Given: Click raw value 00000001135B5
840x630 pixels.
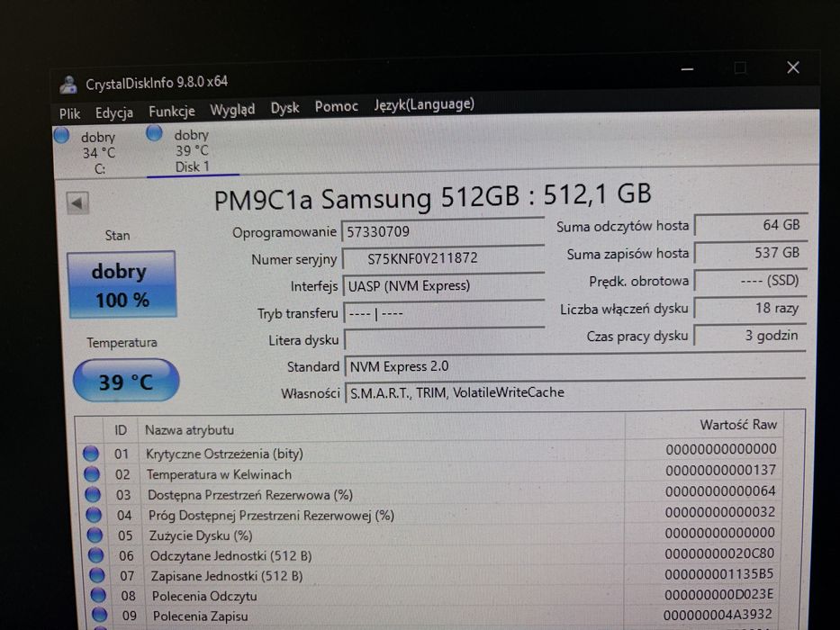Looking at the screenshot, I should 719,574.
